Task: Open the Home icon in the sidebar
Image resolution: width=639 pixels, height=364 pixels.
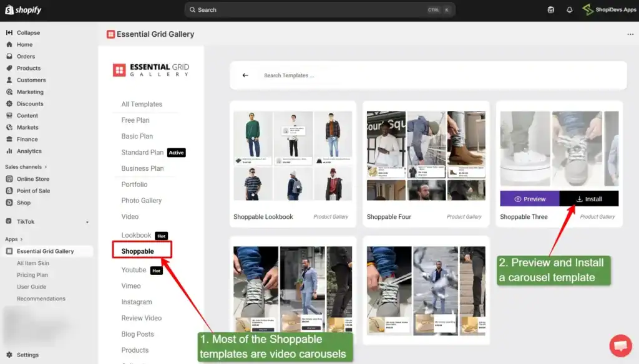Action: (x=8, y=44)
